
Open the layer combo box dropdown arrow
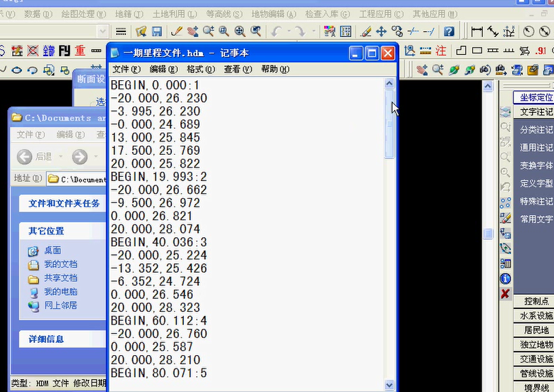(x=102, y=32)
